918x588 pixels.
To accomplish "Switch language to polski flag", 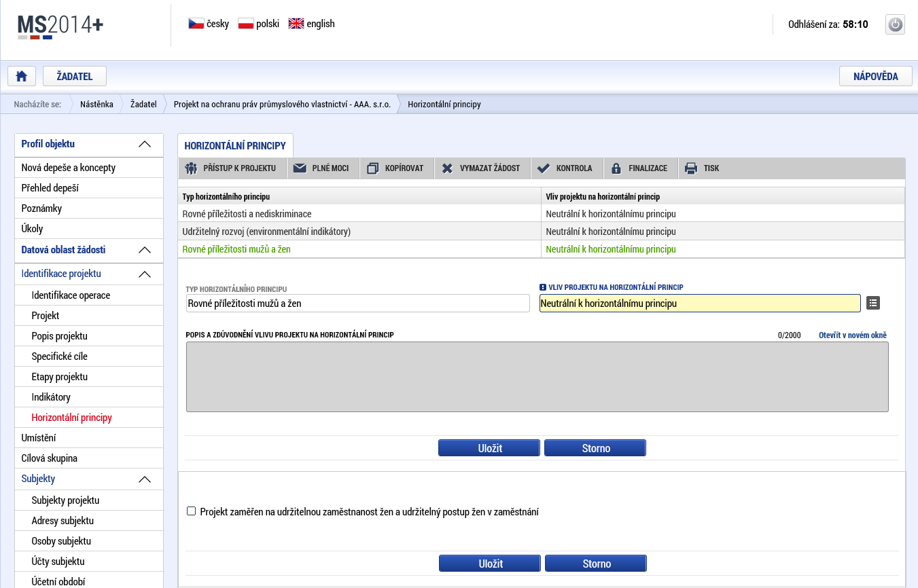I will pos(245,24).
